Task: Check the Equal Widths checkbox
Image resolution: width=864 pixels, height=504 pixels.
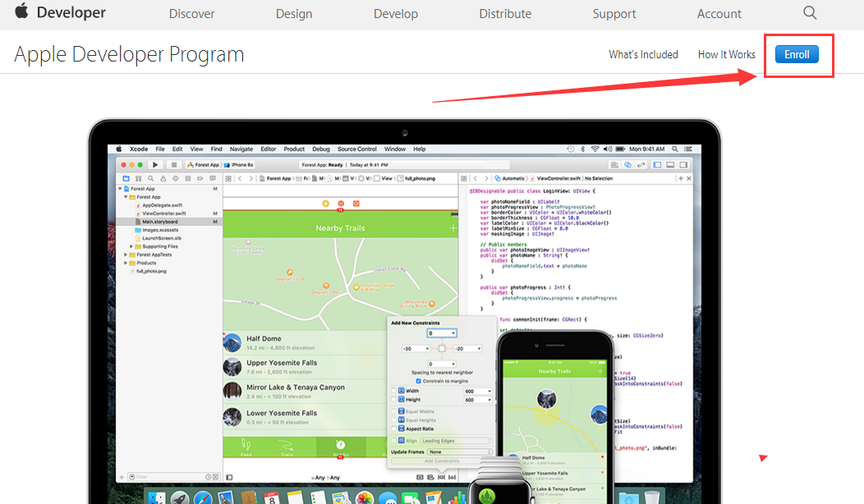Action: click(x=393, y=411)
